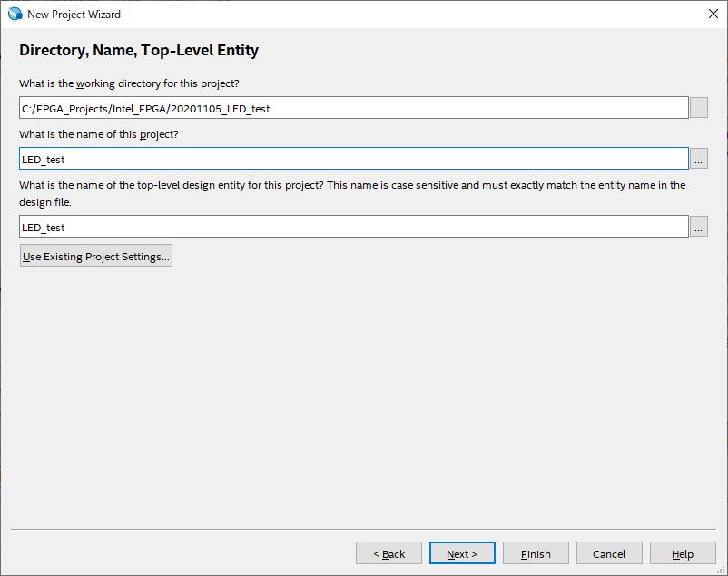
Task: Click the working directory question label
Action: 129,83
